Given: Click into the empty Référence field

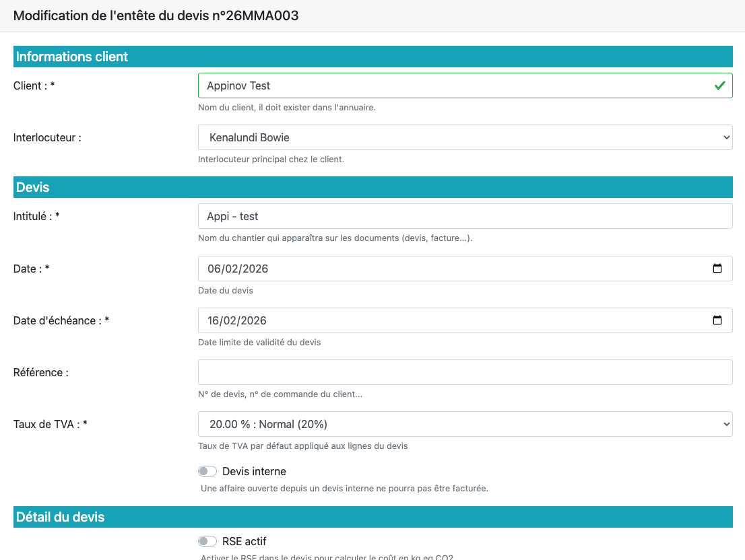Looking at the screenshot, I should (465, 372).
